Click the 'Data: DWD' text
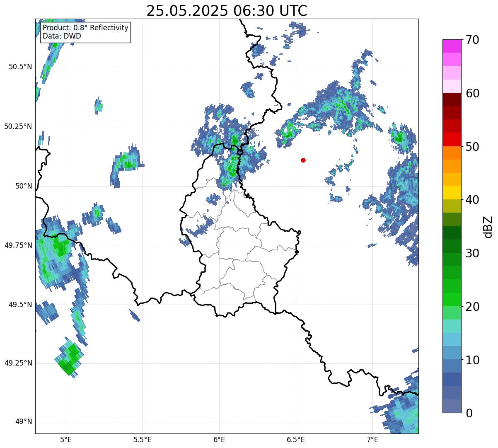Screen dimensions: 498x448 [62, 36]
